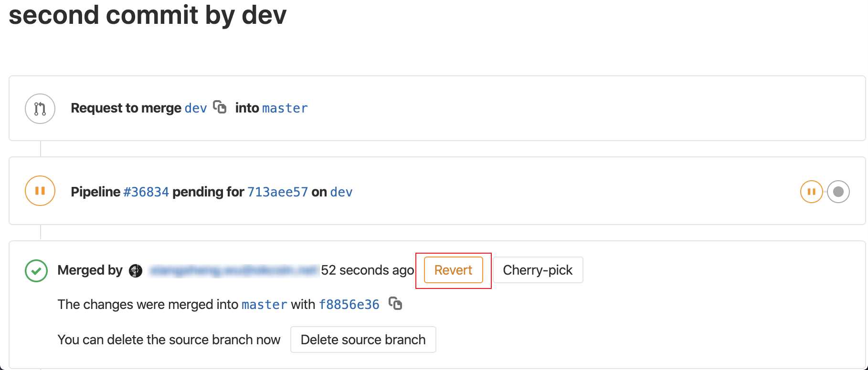View merge commit f8856e36
Screen dimensions: 868x370
click(x=349, y=305)
